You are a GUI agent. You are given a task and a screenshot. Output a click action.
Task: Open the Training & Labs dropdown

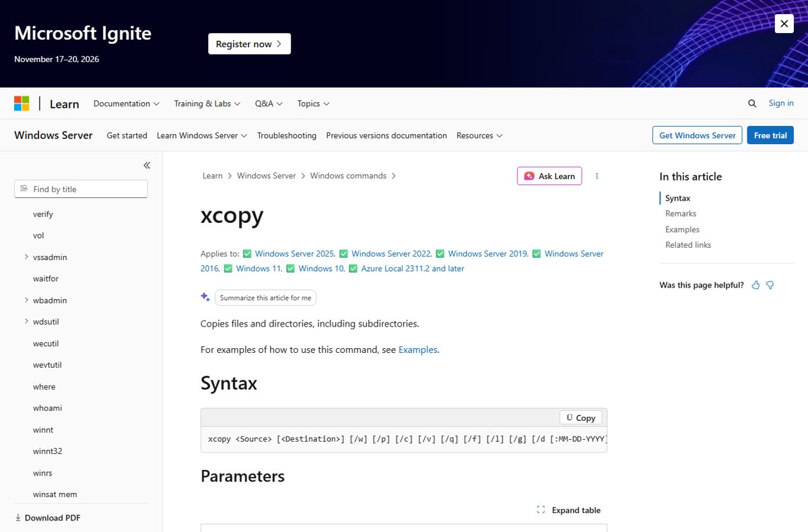(x=207, y=104)
